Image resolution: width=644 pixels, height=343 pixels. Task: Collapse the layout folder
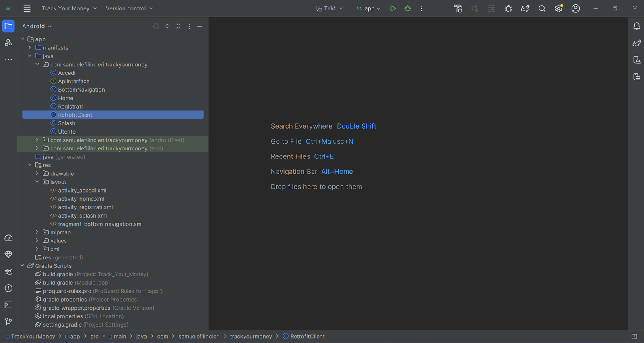(x=37, y=182)
